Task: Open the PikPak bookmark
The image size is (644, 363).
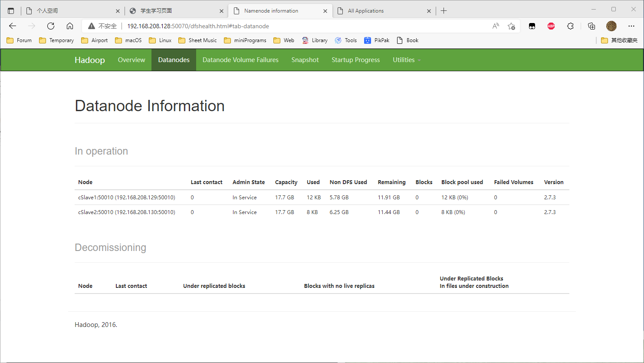Action: [377, 40]
